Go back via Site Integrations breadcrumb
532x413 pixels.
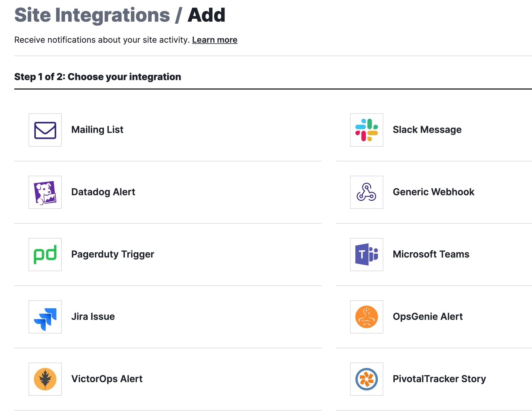coord(92,15)
